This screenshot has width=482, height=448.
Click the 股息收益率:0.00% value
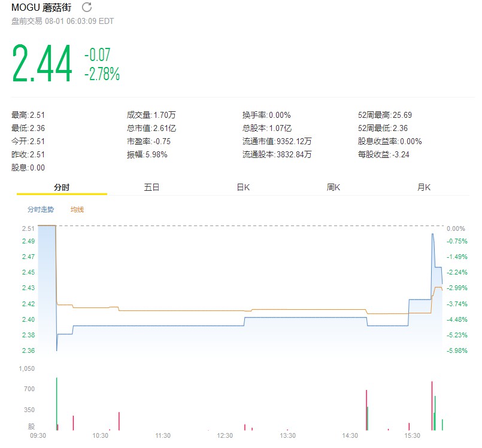390,141
